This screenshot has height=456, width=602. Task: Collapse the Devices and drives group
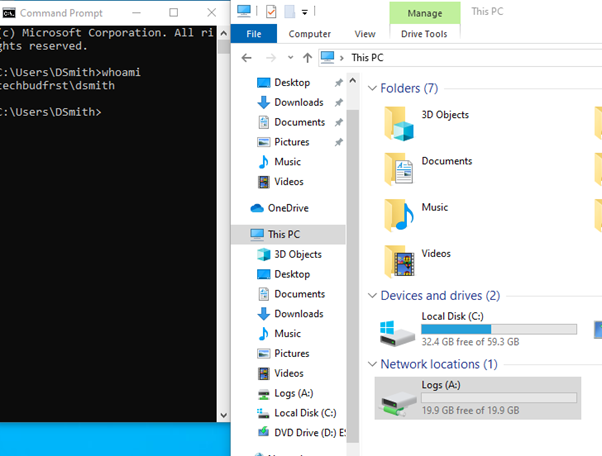click(x=372, y=296)
